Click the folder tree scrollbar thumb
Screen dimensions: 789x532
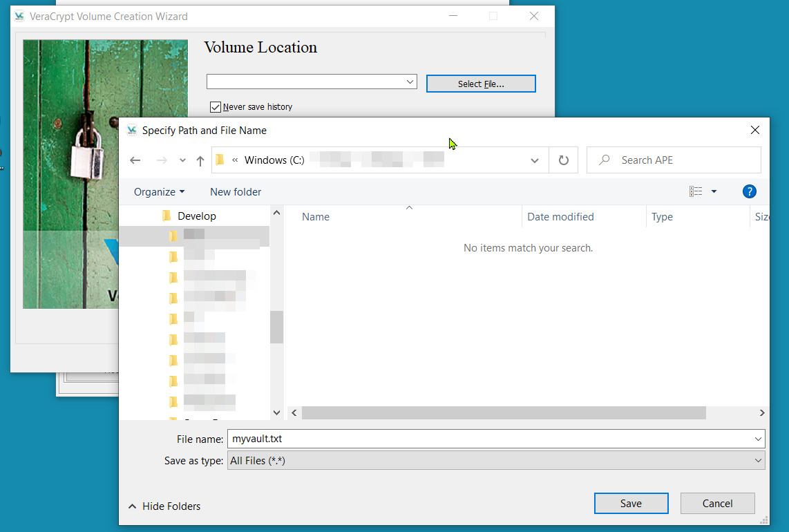click(x=276, y=327)
